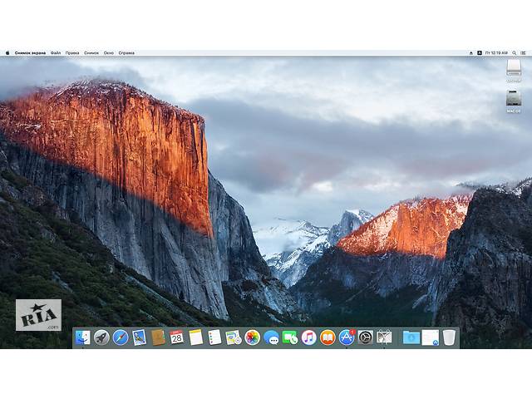Open Spotlight search magnifier icon
Viewport: 532px width, 399px height.
(515, 53)
